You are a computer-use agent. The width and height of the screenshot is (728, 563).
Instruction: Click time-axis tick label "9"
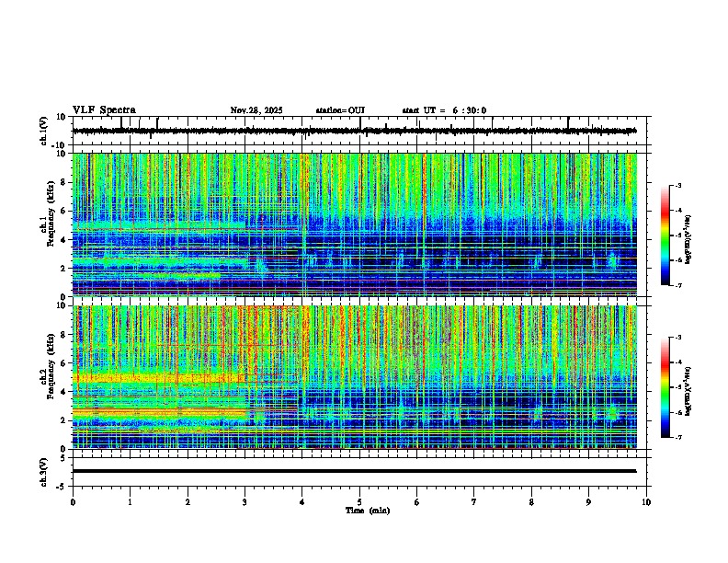tap(588, 501)
